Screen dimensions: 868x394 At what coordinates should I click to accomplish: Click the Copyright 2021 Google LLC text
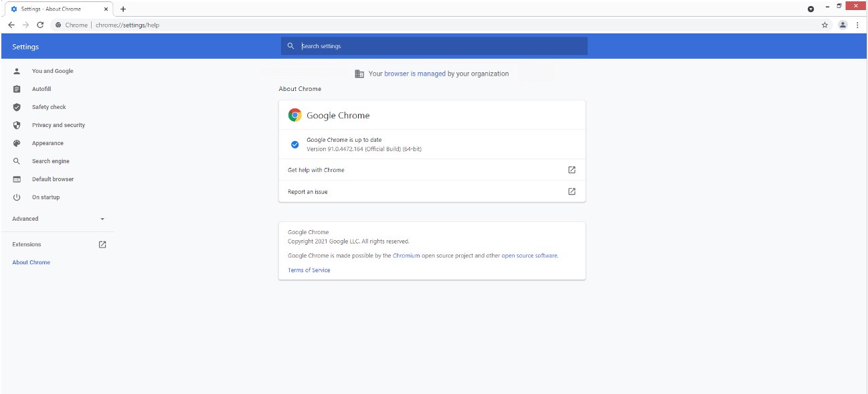coord(349,241)
